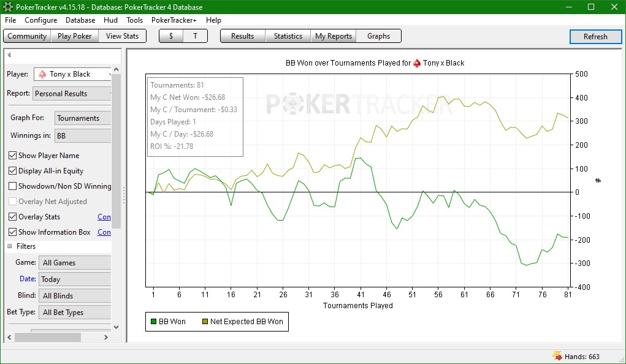
Task: Select the T tournaments button
Action: coord(195,36)
